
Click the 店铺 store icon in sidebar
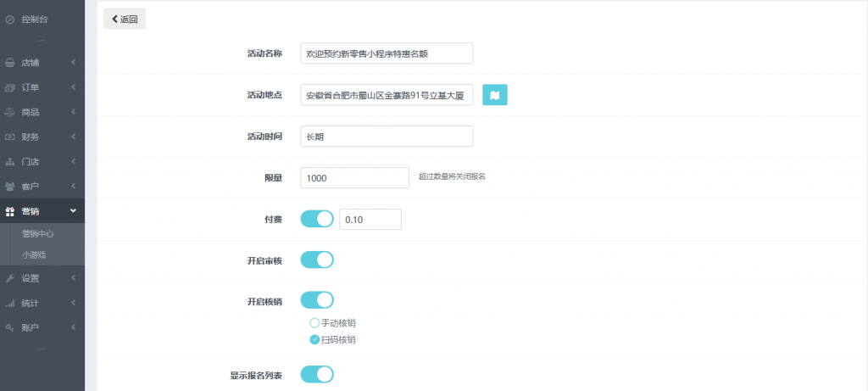[9, 63]
